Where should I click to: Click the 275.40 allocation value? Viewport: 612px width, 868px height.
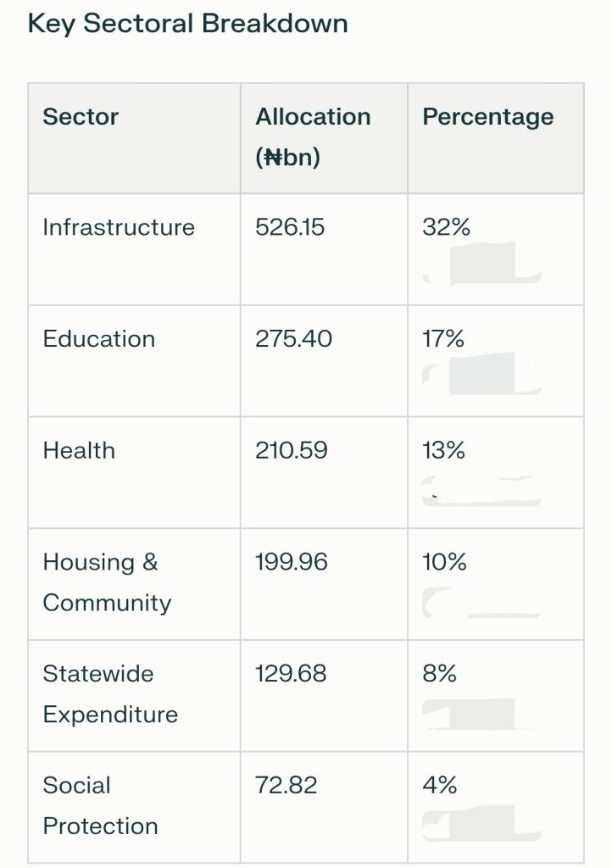pos(293,339)
